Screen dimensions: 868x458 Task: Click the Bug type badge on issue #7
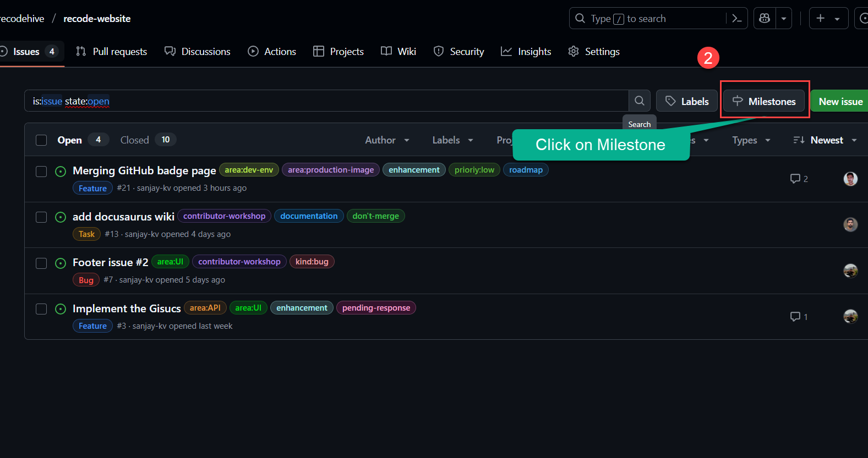(86, 280)
